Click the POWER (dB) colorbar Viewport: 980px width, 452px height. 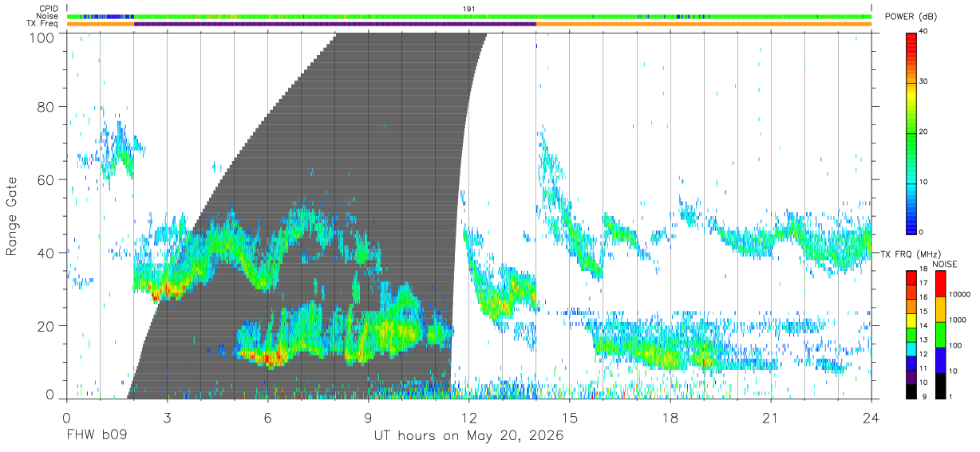(x=911, y=132)
